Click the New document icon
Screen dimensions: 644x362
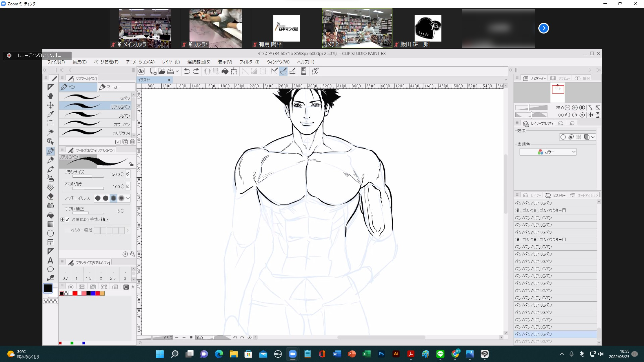[x=153, y=71]
